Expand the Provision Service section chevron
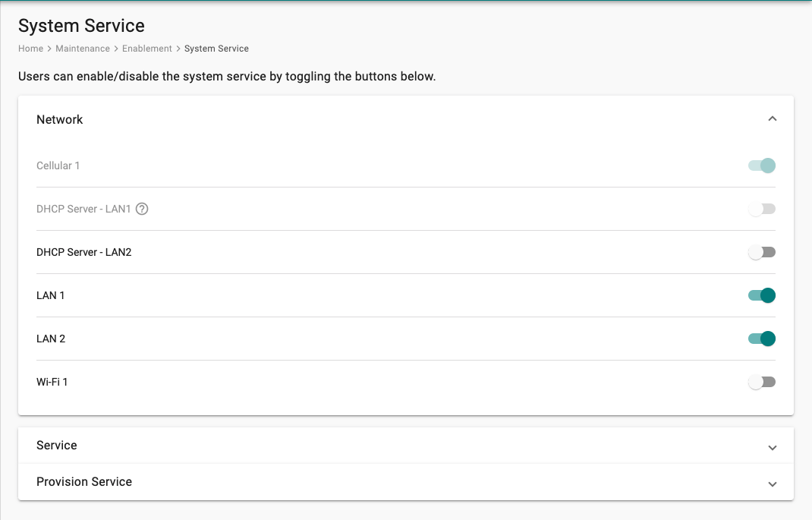Image resolution: width=812 pixels, height=520 pixels. click(x=772, y=484)
